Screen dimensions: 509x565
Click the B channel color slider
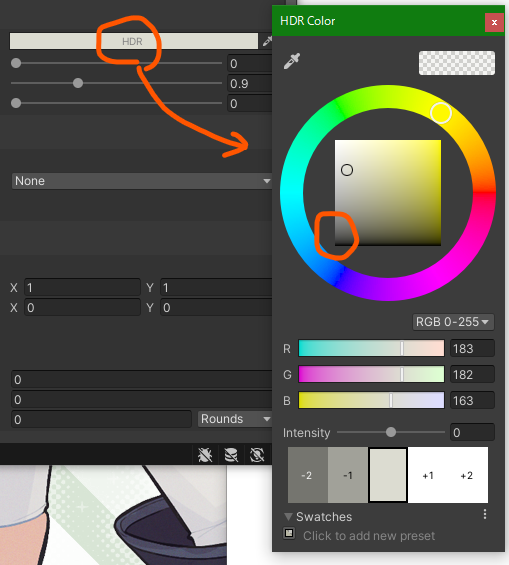[x=371, y=400]
